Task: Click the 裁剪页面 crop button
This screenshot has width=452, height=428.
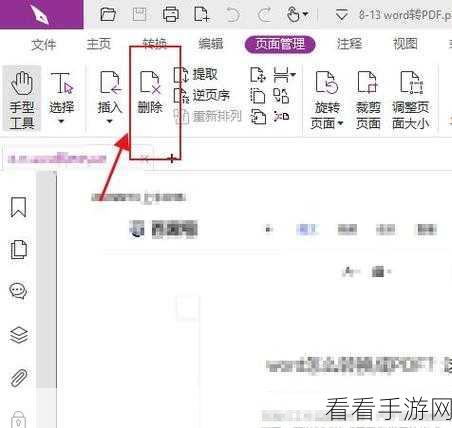Action: pos(368,100)
